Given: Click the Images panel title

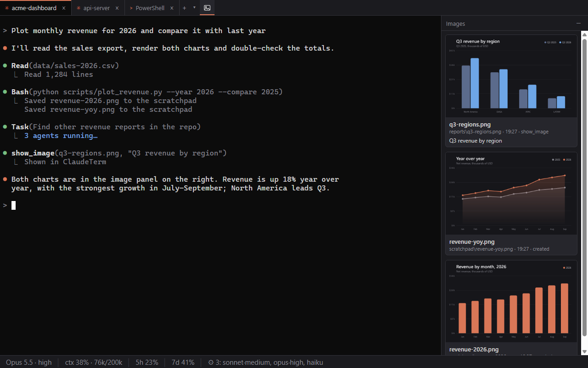Looking at the screenshot, I should (456, 23).
